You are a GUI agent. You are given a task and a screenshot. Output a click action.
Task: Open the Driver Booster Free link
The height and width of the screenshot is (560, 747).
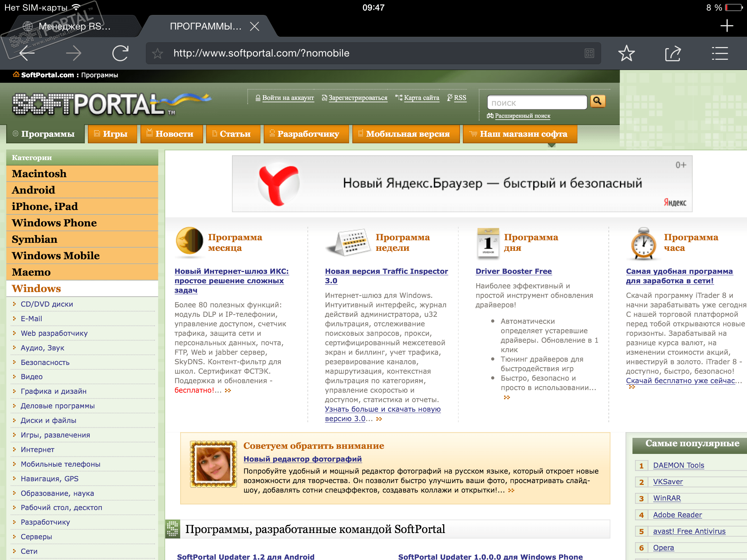514,271
